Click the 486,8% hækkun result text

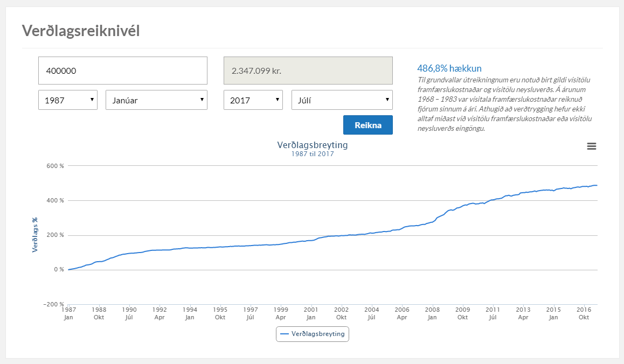(449, 68)
